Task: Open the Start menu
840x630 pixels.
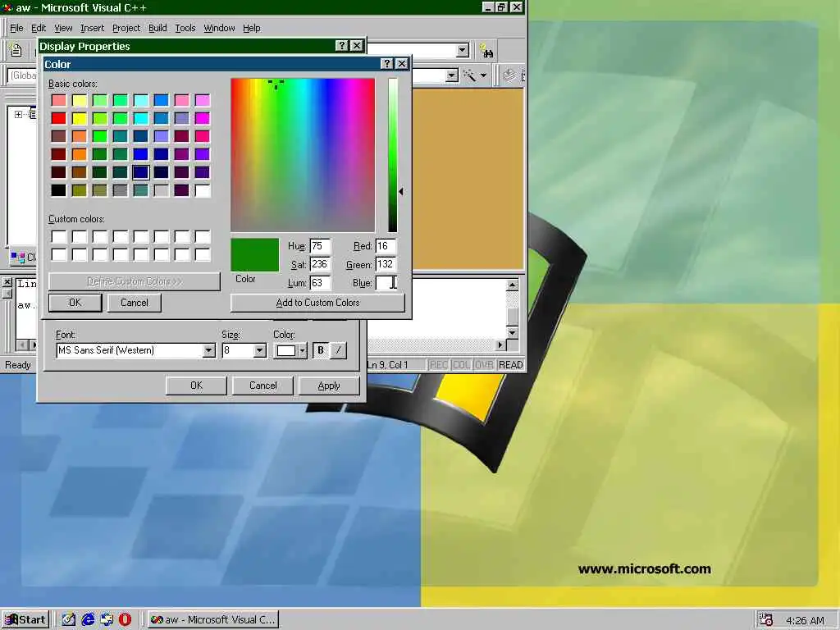Action: 25,620
